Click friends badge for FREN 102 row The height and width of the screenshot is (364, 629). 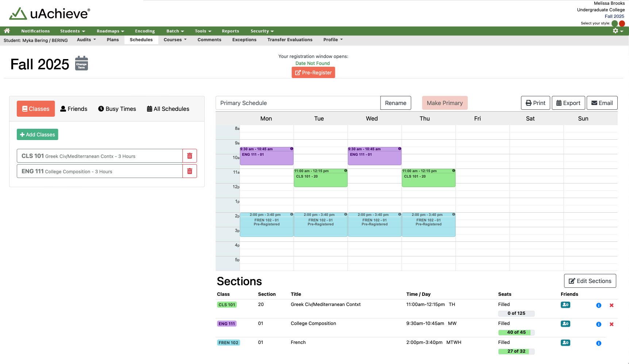565,343
